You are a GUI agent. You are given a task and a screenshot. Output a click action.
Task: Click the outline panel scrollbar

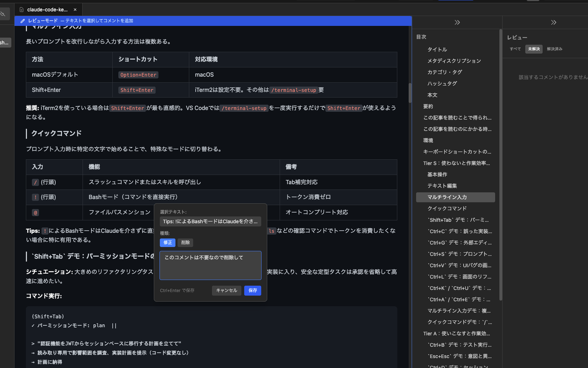tap(500, 165)
